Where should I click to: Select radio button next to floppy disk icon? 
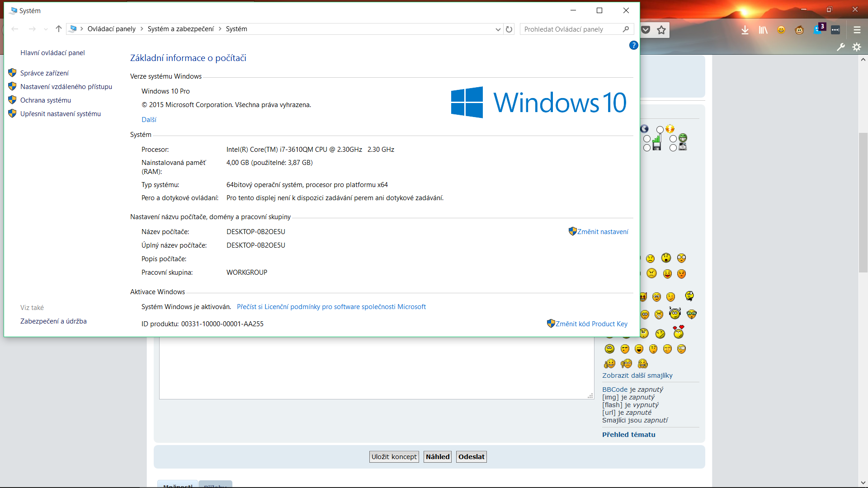647,148
